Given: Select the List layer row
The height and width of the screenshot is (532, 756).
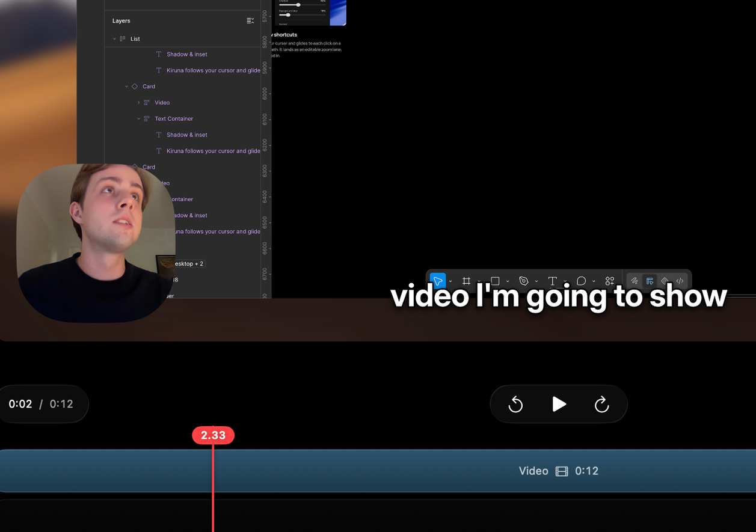Looking at the screenshot, I should tap(183, 38).
